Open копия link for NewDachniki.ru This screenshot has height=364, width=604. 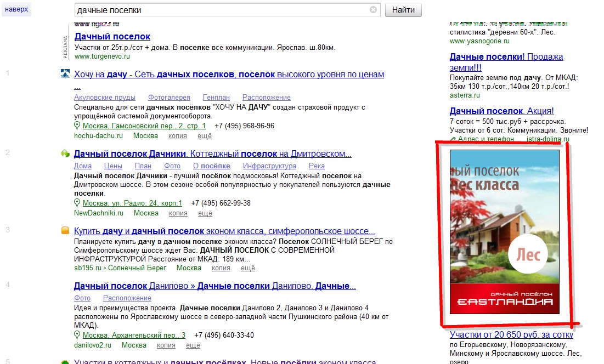[178, 213]
